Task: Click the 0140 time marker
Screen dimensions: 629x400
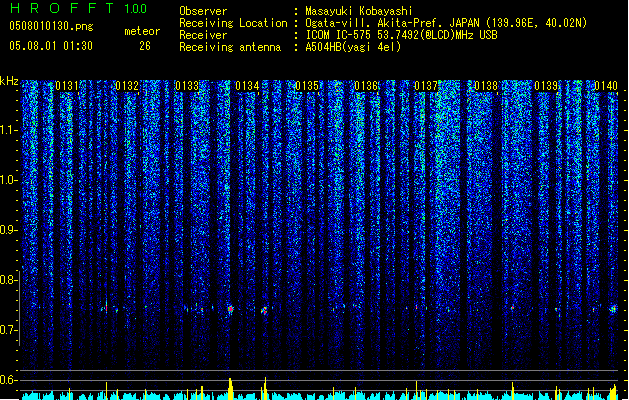Action: coord(606,86)
